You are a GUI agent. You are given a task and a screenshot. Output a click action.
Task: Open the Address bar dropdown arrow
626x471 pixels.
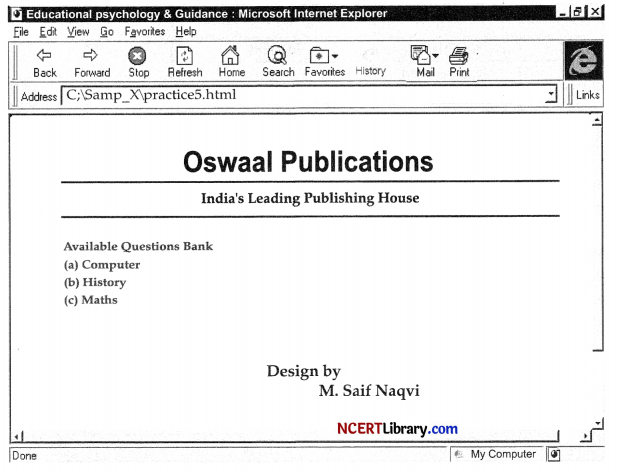pyautogui.click(x=551, y=95)
